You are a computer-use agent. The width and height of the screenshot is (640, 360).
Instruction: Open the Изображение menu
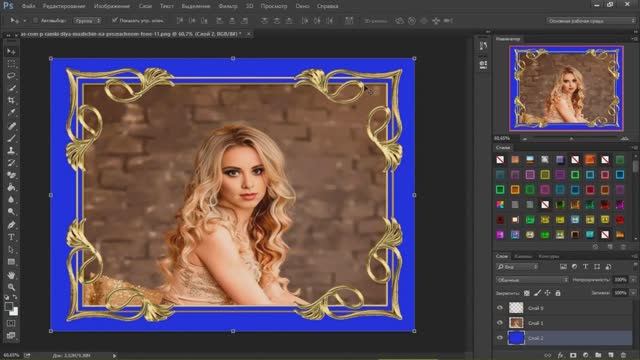coord(112,6)
